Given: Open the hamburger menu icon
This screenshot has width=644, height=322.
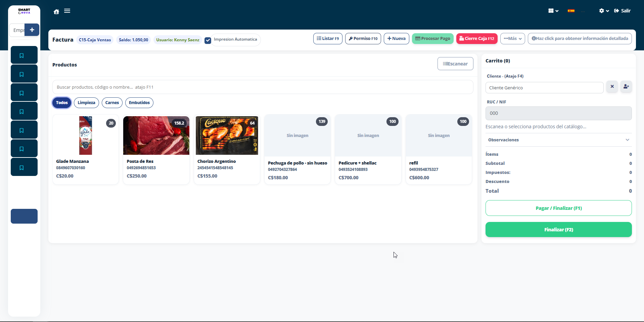Looking at the screenshot, I should (x=67, y=11).
